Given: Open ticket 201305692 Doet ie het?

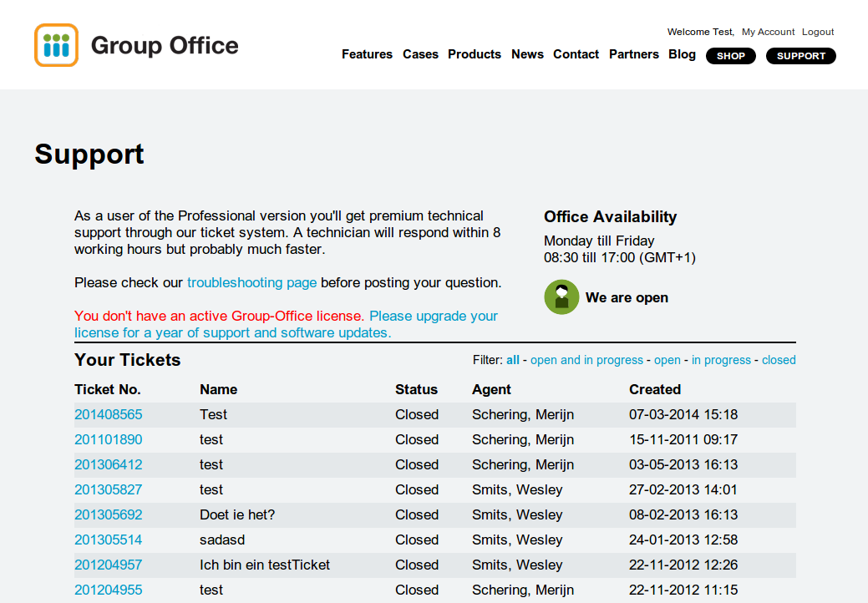Looking at the screenshot, I should [109, 514].
